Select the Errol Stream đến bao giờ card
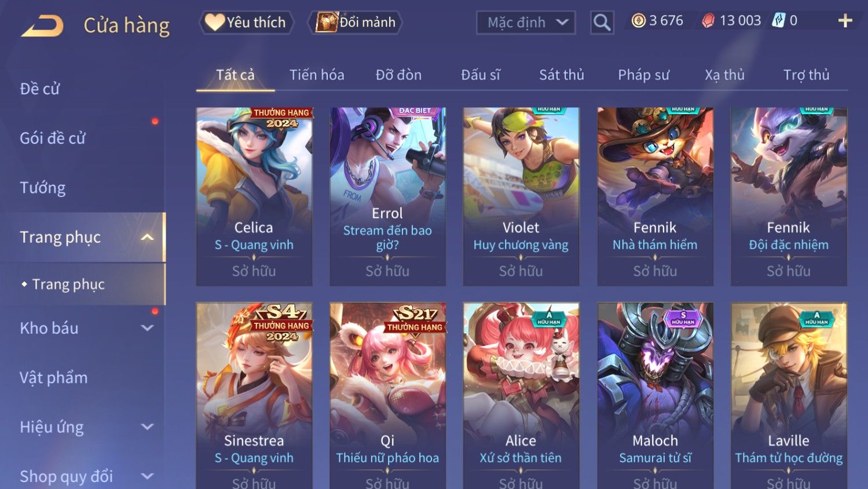The height and width of the screenshot is (489, 868). coord(387,196)
